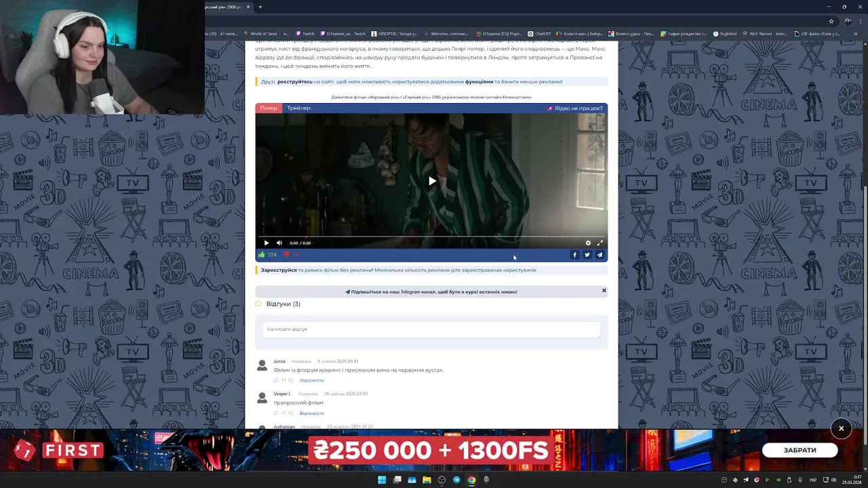Close the bottom FIRST ad banner
This screenshot has width=868, height=488.
point(841,428)
